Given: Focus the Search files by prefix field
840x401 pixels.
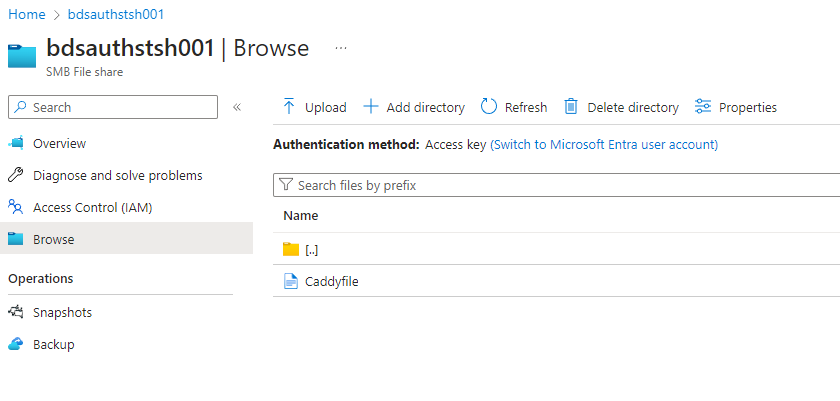Looking at the screenshot, I should [557, 185].
